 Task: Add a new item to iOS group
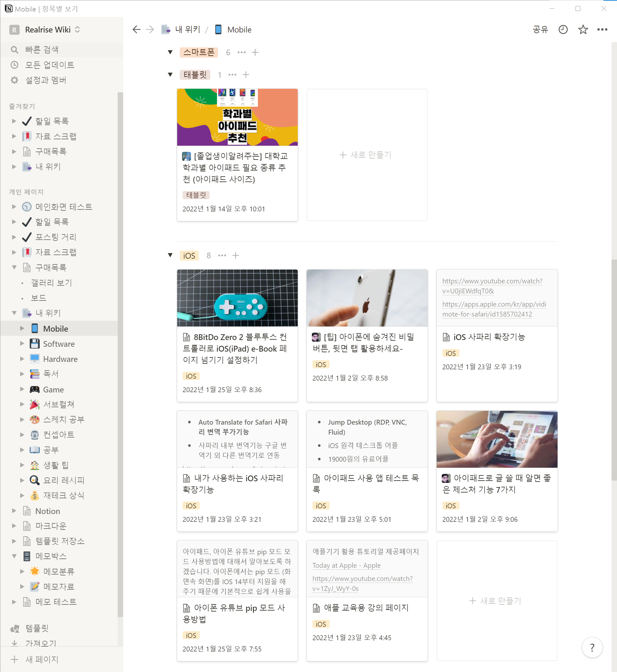(236, 255)
